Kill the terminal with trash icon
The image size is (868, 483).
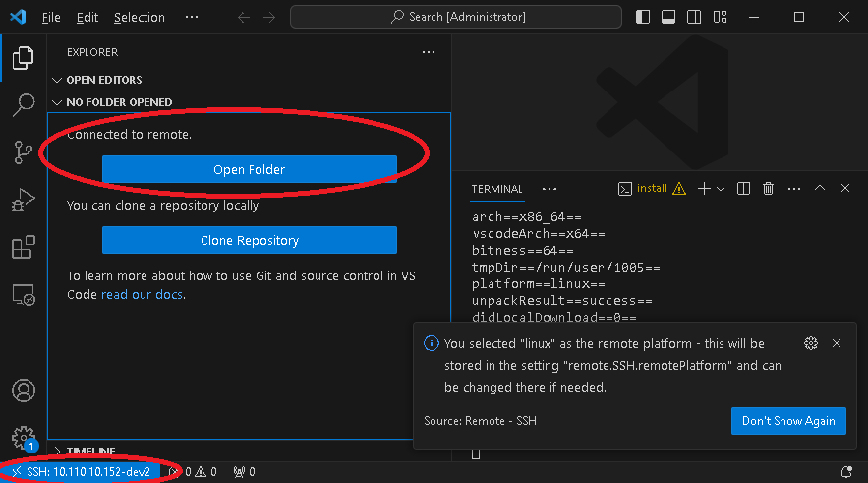tap(768, 189)
